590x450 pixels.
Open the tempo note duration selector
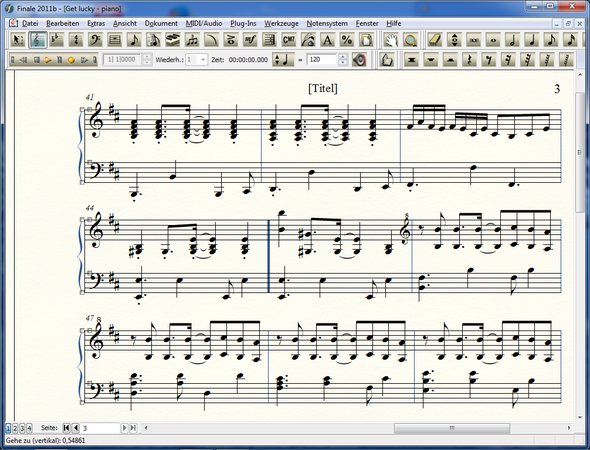click(284, 60)
